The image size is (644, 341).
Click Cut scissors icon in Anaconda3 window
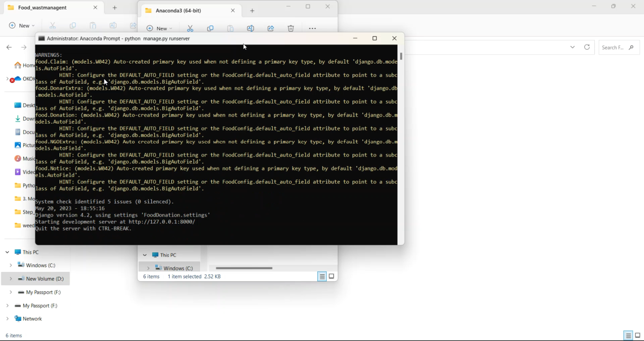(190, 28)
